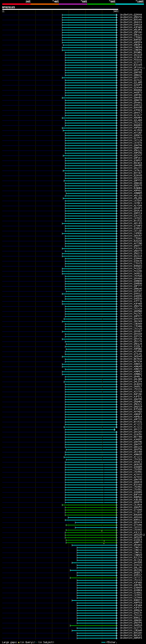Screen dimensions: 146x644
Task: Click label UniRef100_Q5EDF0
Action: 131,45
